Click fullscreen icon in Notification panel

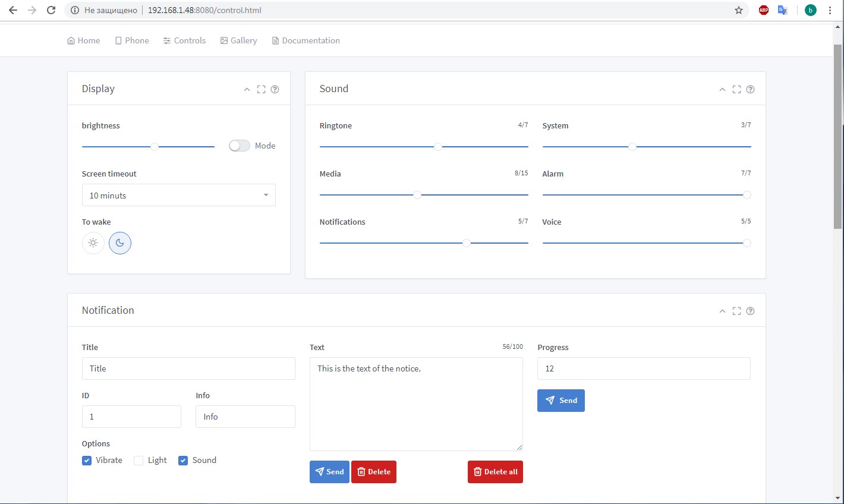(x=736, y=311)
